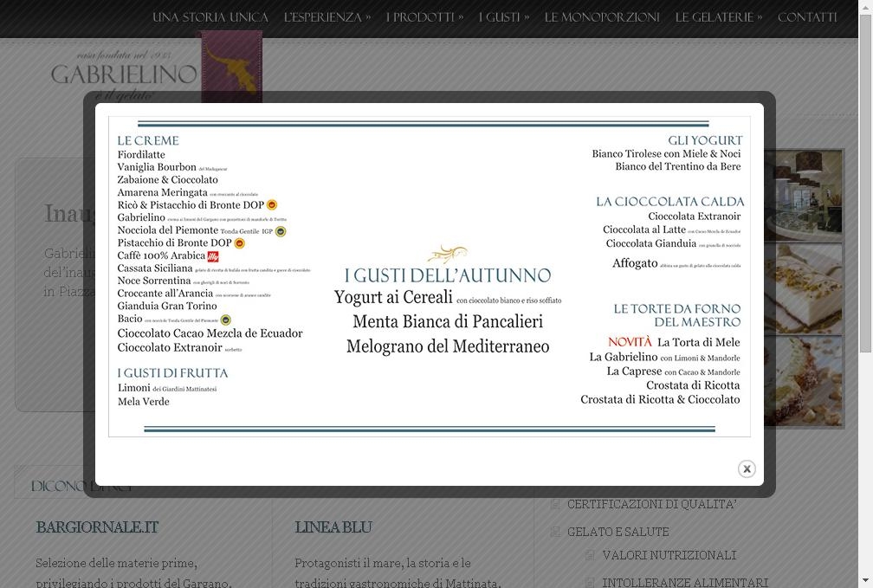The height and width of the screenshot is (588, 873).
Task: Click 'LA CIOCCOLATA CALDA' heading
Action: coord(669,202)
